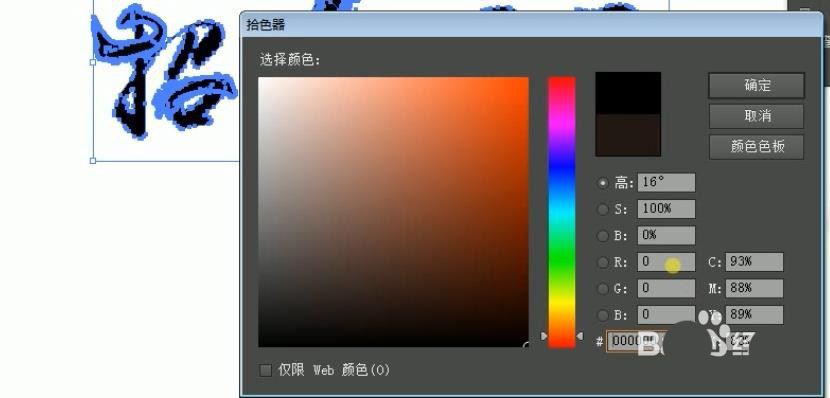The height and width of the screenshot is (398, 830).
Task: Pick a color in the saturation-brightness field
Action: click(x=393, y=212)
